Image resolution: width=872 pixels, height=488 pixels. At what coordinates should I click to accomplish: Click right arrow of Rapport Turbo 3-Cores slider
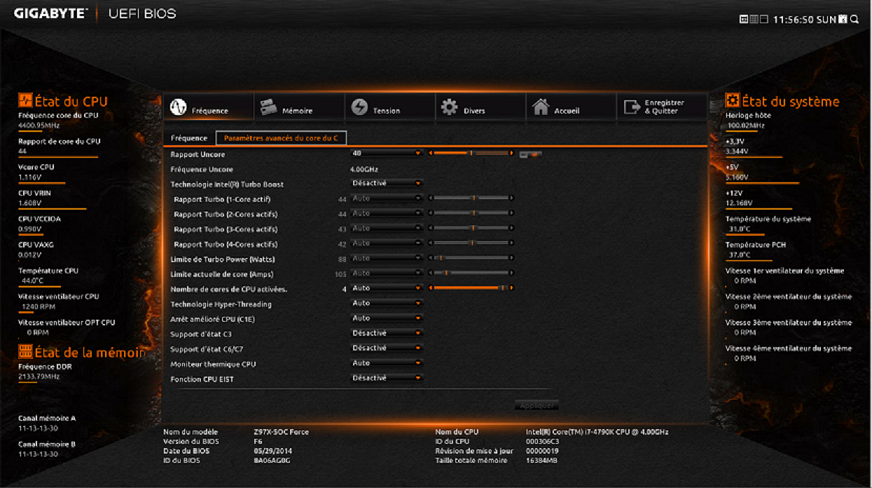[x=511, y=228]
